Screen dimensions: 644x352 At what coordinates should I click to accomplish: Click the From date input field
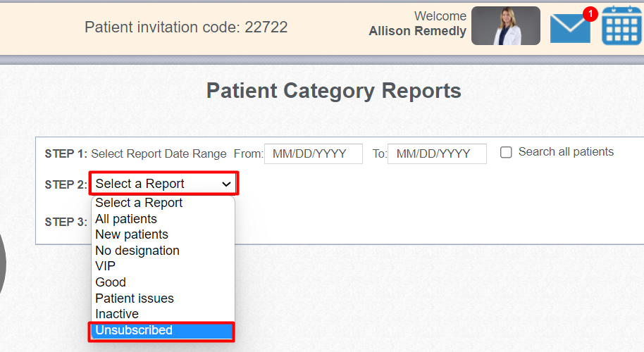point(314,154)
